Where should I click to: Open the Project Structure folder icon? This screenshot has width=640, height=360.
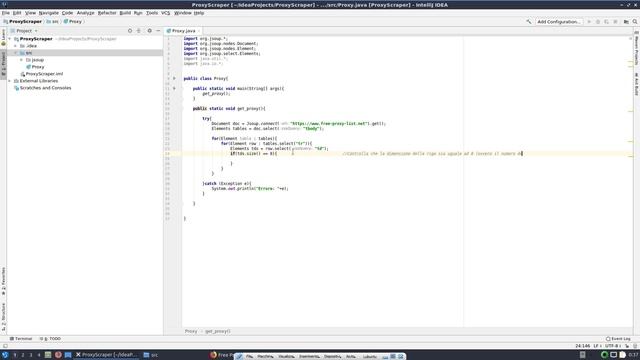(626, 22)
